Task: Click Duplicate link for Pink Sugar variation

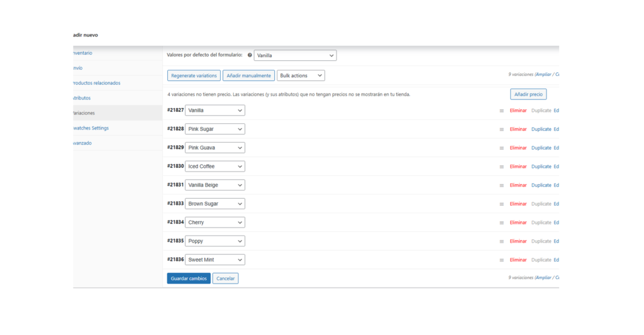Action: (541, 129)
